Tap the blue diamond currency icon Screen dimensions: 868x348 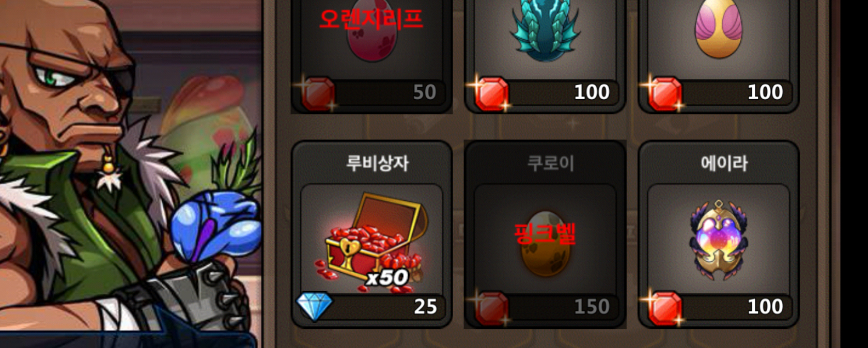[x=314, y=306]
